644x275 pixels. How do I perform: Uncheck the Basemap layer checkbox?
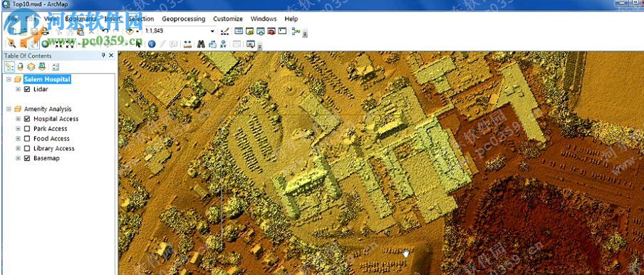pyautogui.click(x=27, y=158)
